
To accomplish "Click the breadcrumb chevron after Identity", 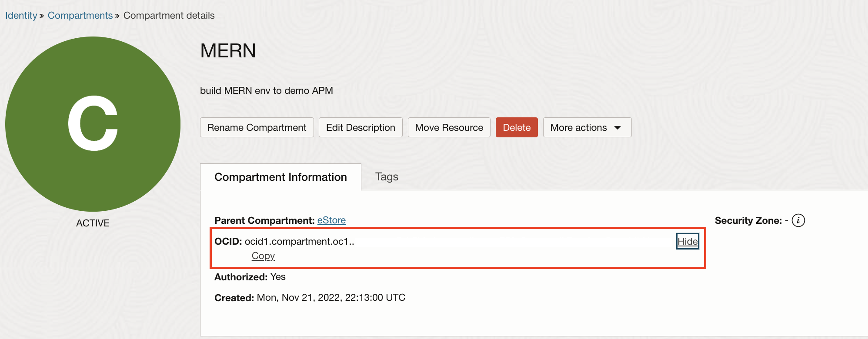I will click(42, 16).
